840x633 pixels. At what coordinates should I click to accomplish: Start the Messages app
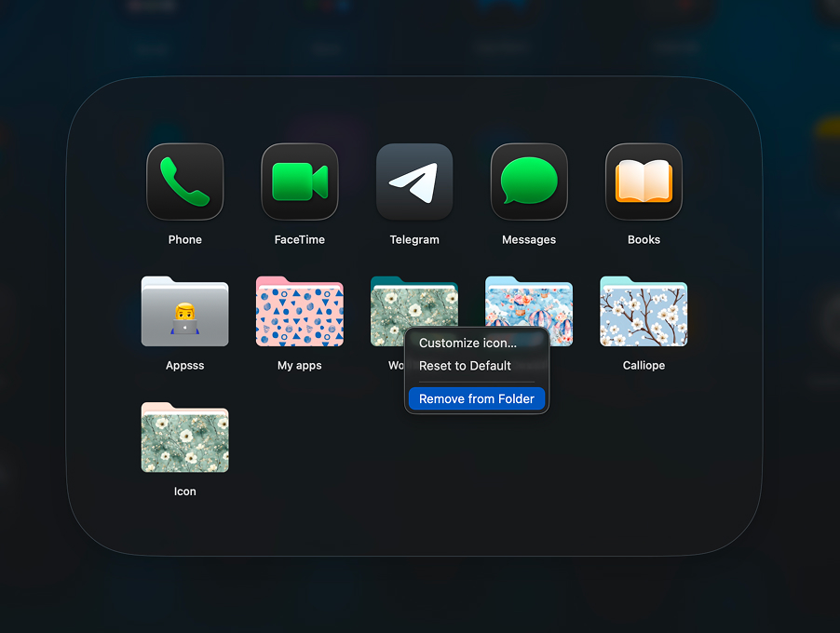[528, 181]
